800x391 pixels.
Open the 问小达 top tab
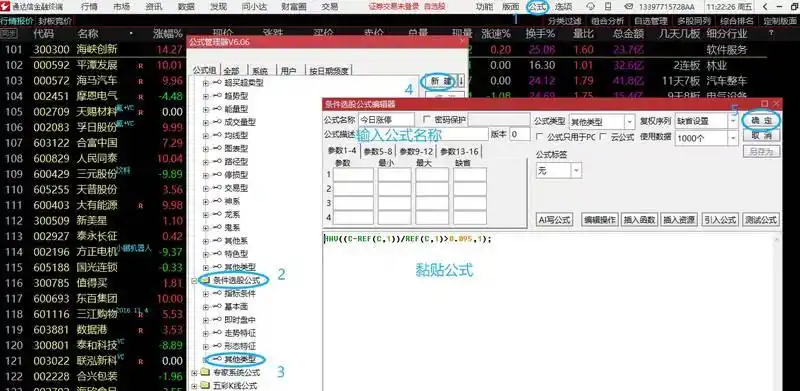[254, 7]
